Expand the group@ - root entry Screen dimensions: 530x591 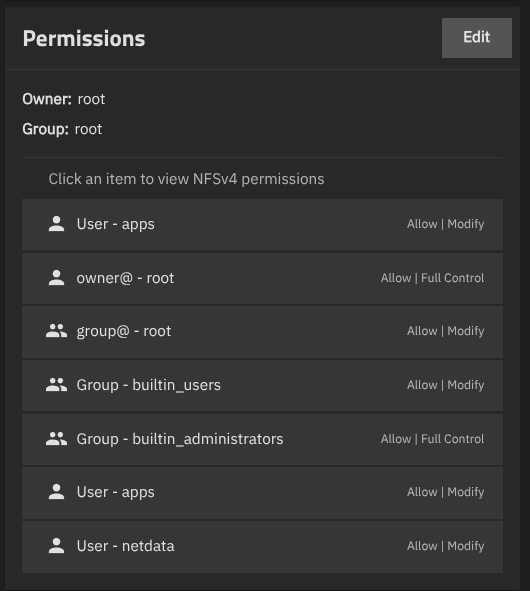point(262,332)
